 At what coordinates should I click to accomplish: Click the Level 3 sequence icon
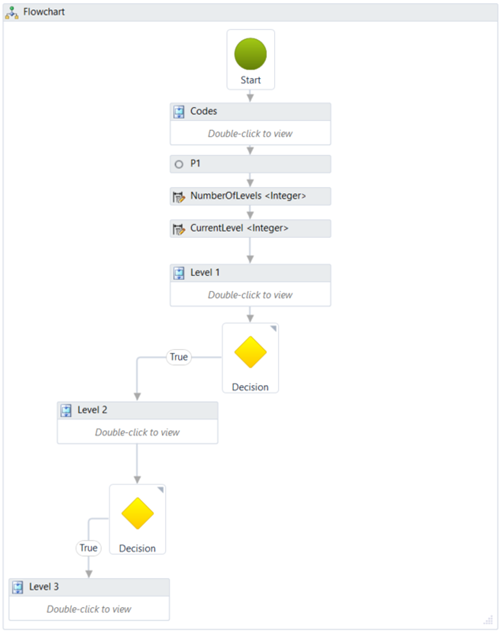[17, 587]
